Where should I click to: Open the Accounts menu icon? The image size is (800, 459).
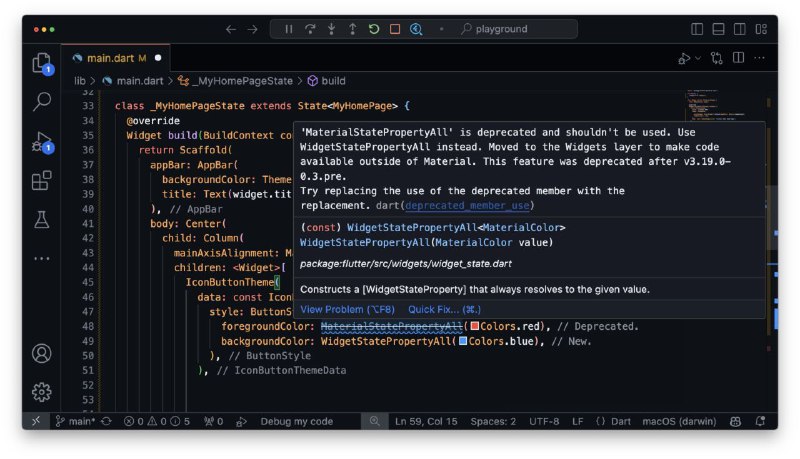(41, 353)
